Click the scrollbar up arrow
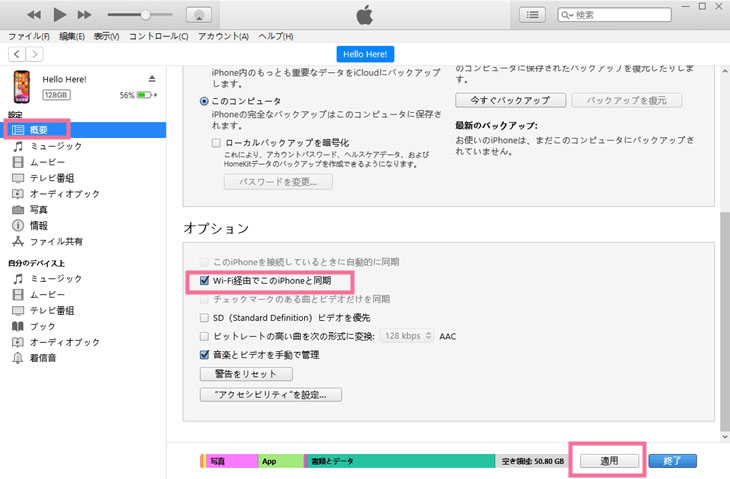 coord(725,71)
